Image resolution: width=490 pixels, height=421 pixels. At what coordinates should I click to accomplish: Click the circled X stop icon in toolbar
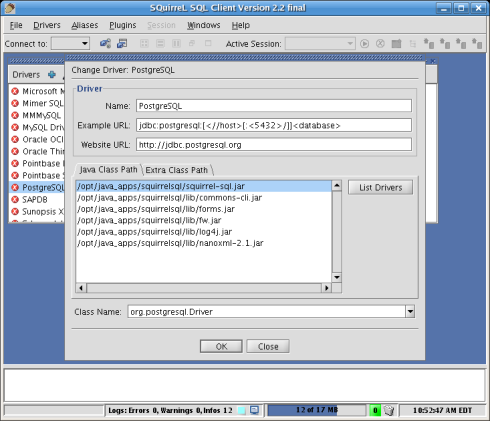click(380, 44)
